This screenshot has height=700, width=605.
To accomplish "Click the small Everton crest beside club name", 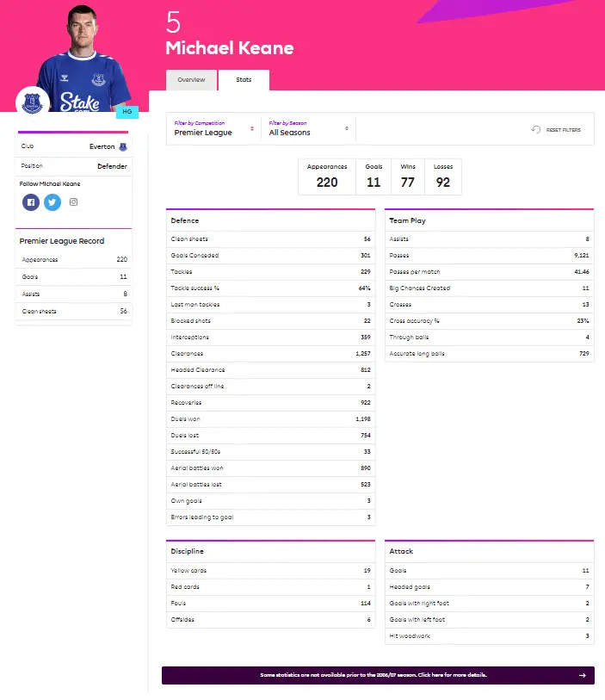I will click(x=123, y=147).
